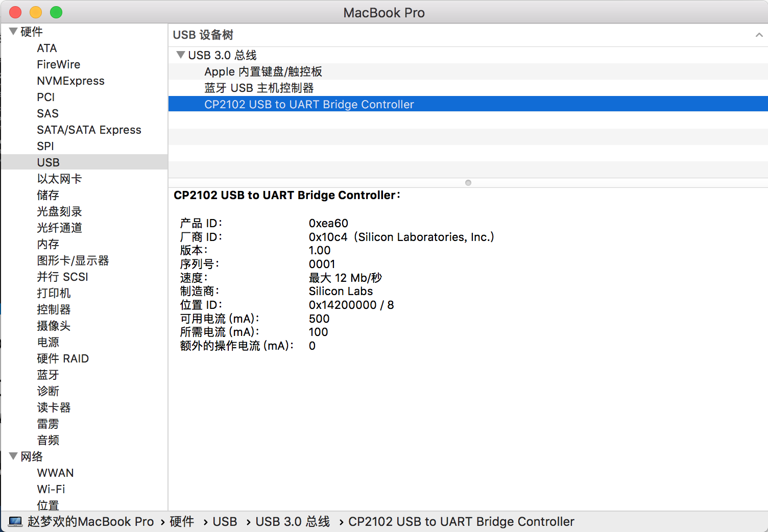The image size is (768, 532).
Task: Collapse the 硬件 hardware section
Action: (13, 32)
